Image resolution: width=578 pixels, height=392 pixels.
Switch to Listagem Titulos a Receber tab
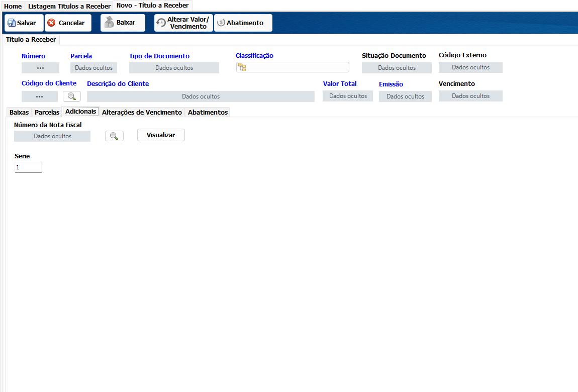[x=69, y=6]
